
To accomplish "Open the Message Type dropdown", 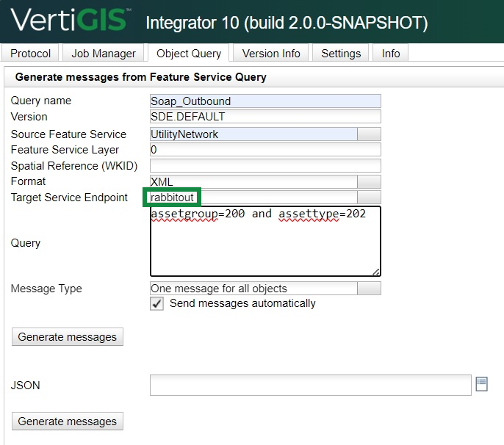I will point(369,288).
